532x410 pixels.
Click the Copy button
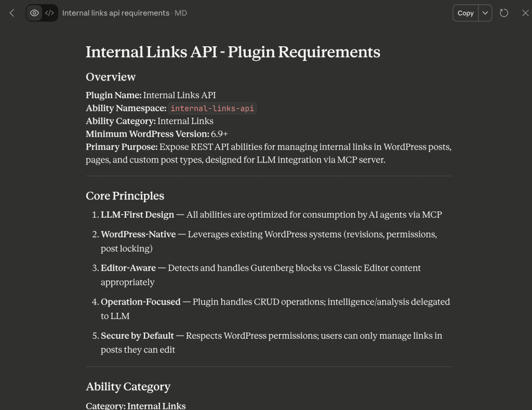[x=465, y=13]
